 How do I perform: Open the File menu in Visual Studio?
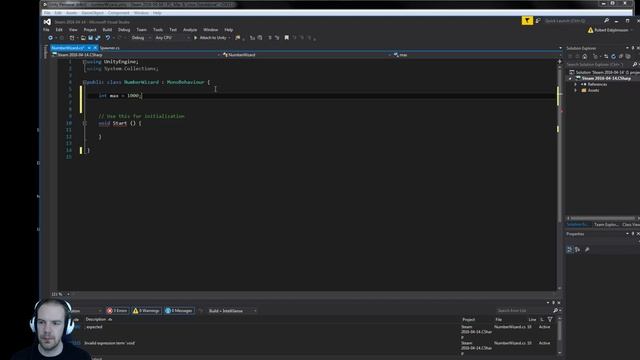click(46, 30)
